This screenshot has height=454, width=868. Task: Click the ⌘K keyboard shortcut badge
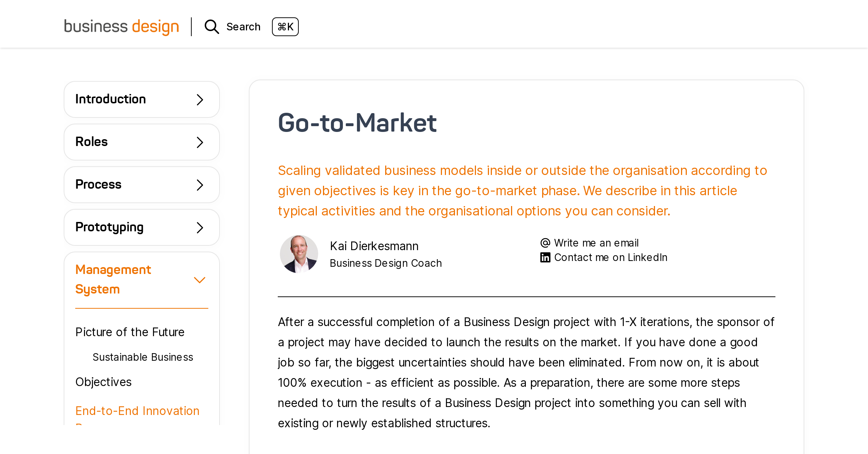[x=285, y=26]
